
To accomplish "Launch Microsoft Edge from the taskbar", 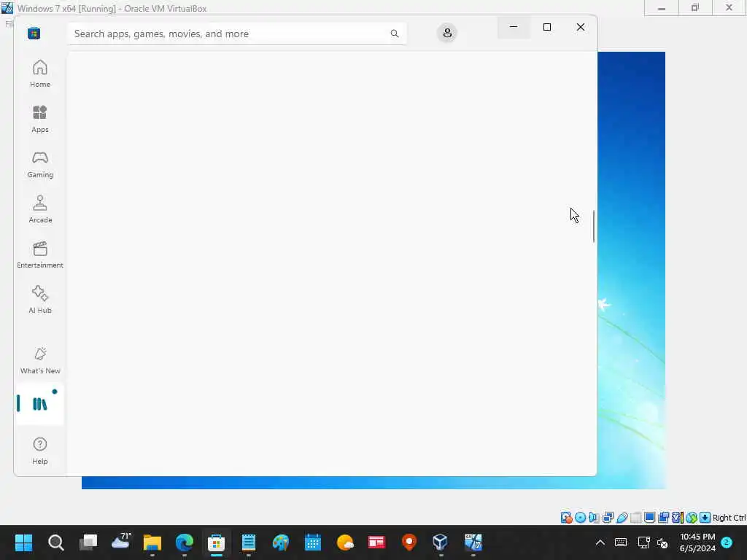I will tap(185, 542).
